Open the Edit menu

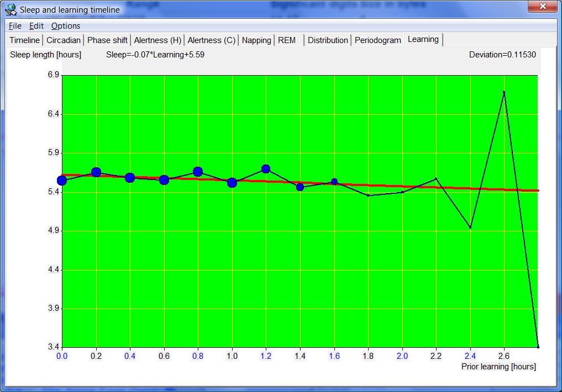pos(36,26)
